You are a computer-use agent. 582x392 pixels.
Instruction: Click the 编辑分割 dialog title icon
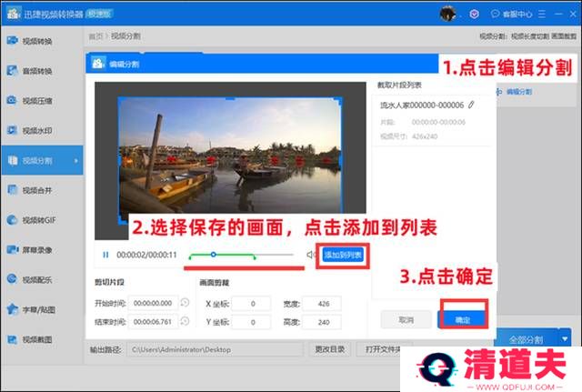(x=98, y=63)
